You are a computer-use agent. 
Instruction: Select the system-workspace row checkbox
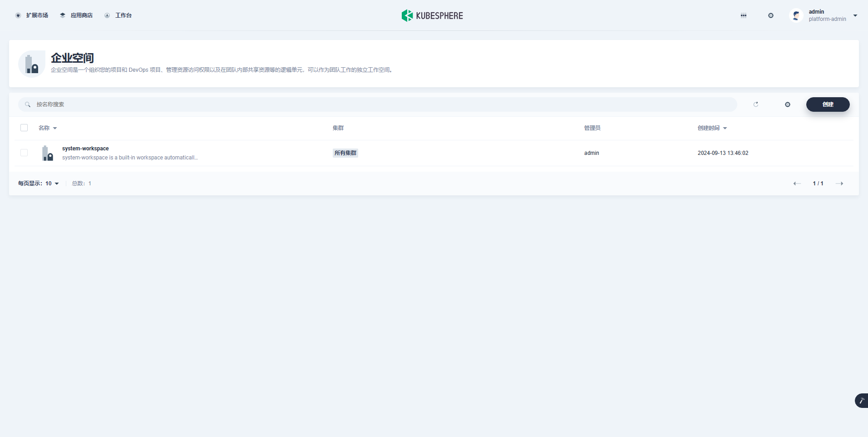24,153
